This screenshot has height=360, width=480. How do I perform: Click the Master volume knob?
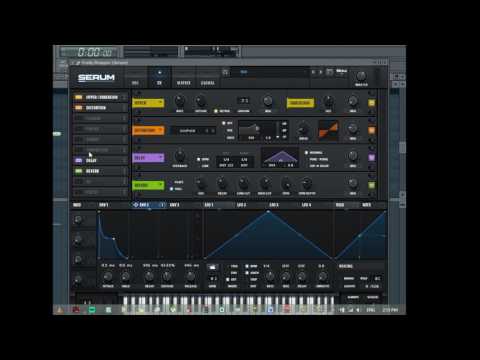click(361, 76)
